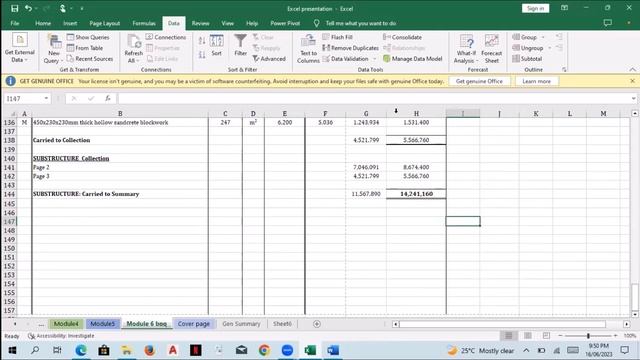640x360 pixels.
Task: Click Show Queries
Action: tap(88, 37)
